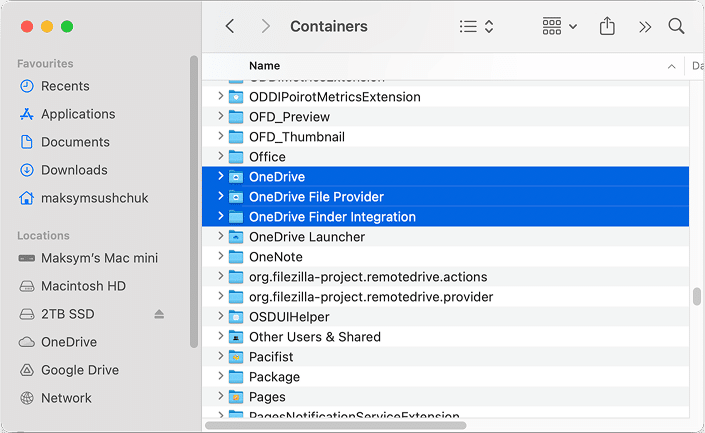Open Applications in the sidebar

coord(78,114)
